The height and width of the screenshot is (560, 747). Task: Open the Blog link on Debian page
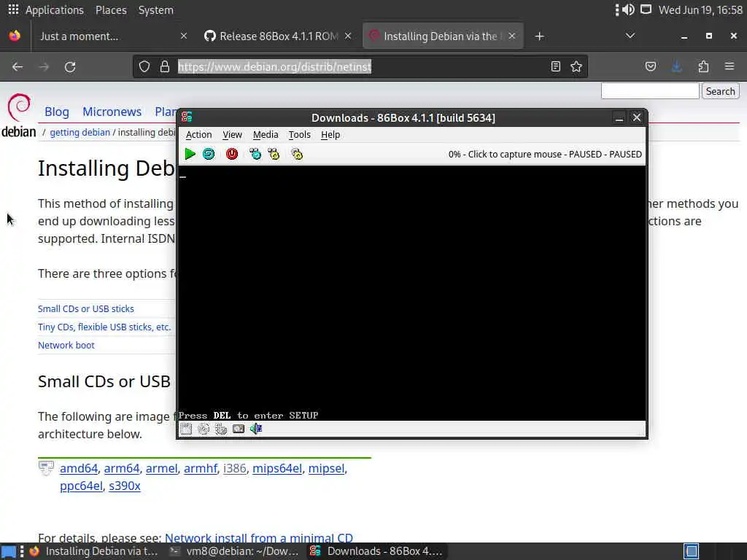tap(57, 112)
